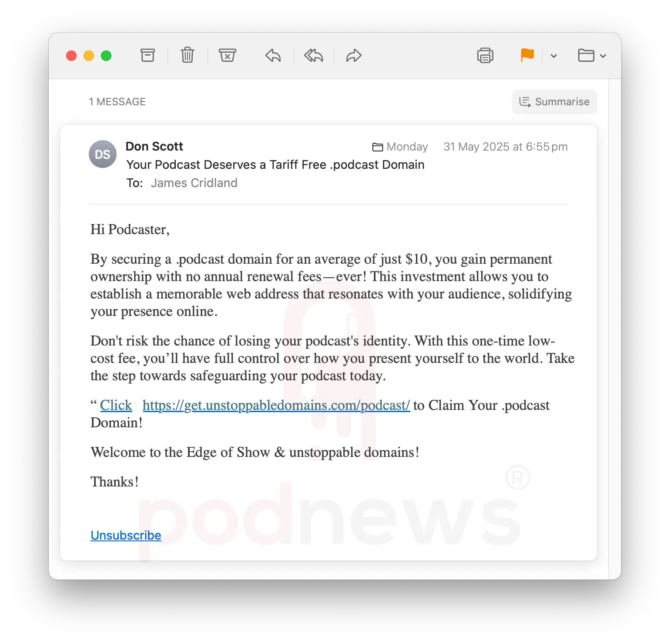Reply to Don Scott with the reply arrow
Viewport: 670px width, 644px height.
tap(273, 56)
